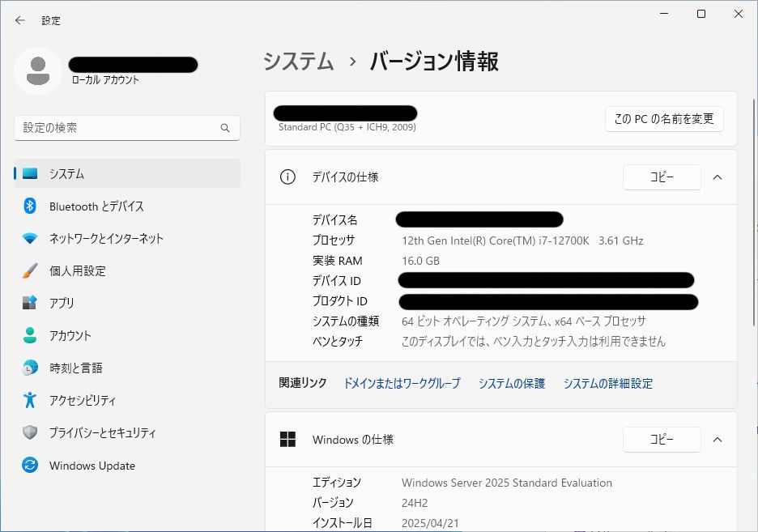758x532 pixels.
Task: Click システム in the breadcrumb
Action: click(298, 62)
